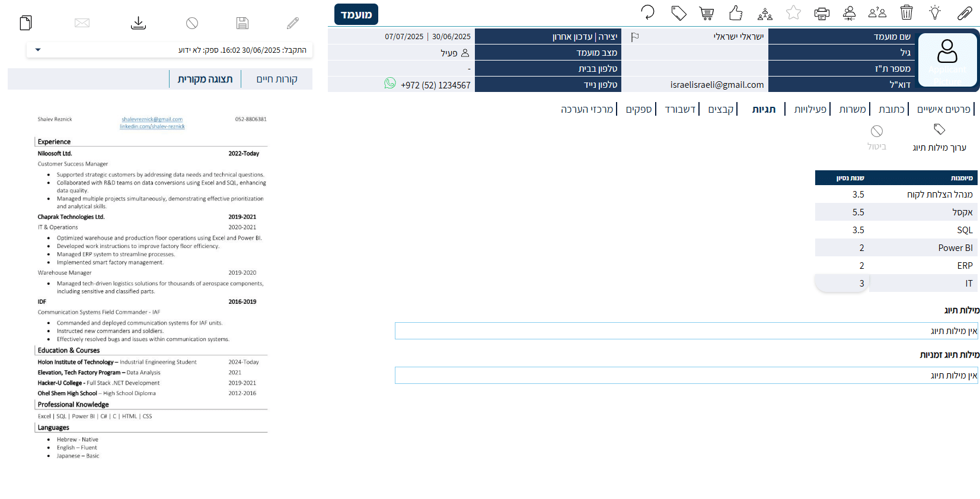
Task: Click the download icon above the resume
Action: coord(138,23)
